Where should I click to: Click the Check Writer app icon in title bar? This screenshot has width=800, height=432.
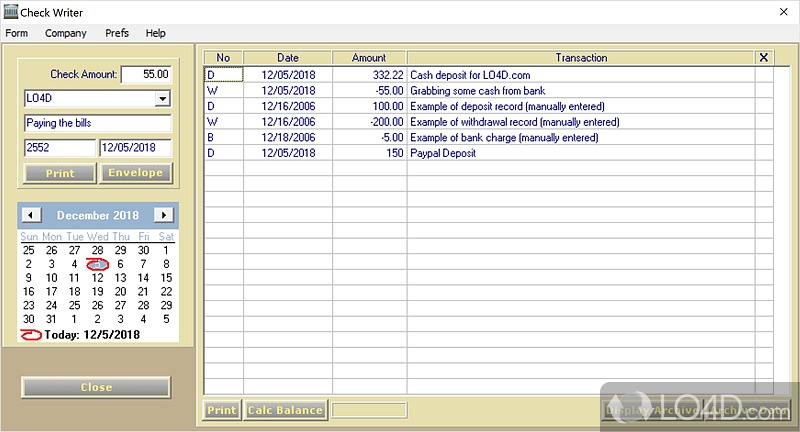pyautogui.click(x=11, y=12)
